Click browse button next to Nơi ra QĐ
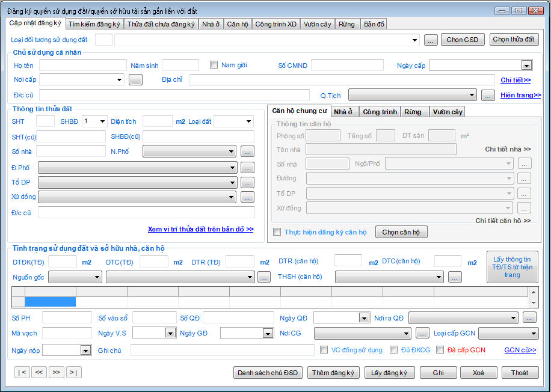Viewport: 551px width, 392px height. 529,317
